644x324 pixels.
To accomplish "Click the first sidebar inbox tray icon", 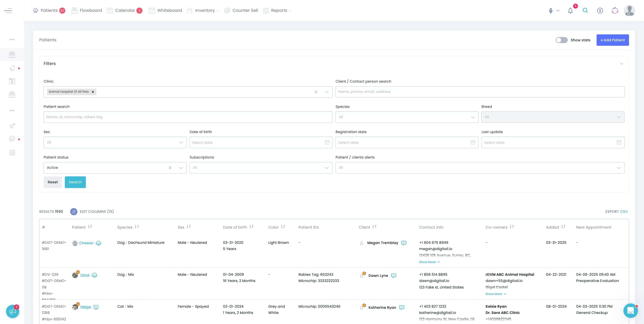I will pos(12,55).
